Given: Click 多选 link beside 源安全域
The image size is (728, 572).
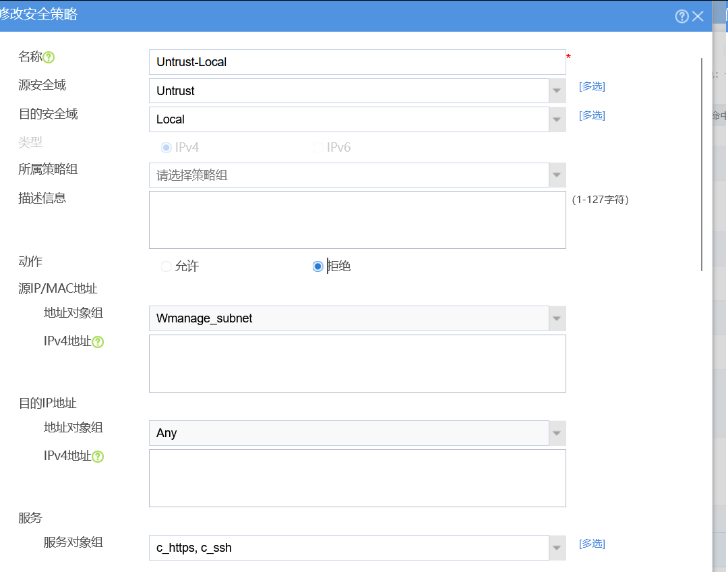Looking at the screenshot, I should pyautogui.click(x=592, y=86).
